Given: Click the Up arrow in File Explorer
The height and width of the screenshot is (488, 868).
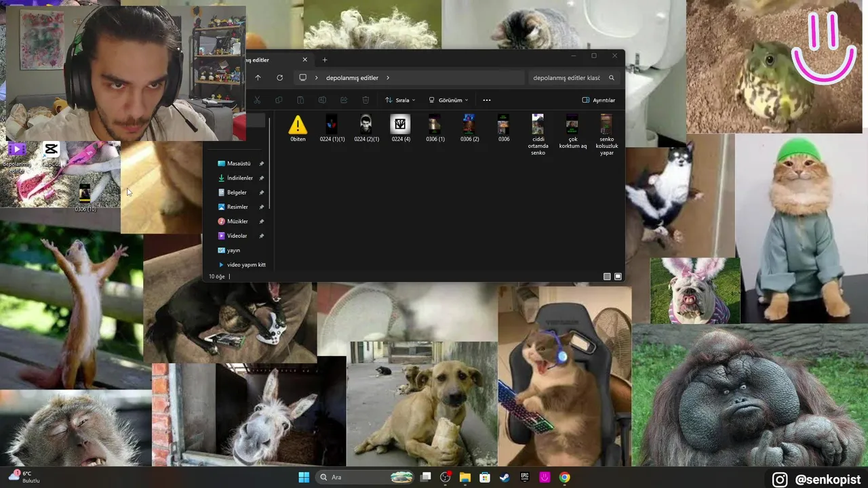Looking at the screenshot, I should 258,78.
